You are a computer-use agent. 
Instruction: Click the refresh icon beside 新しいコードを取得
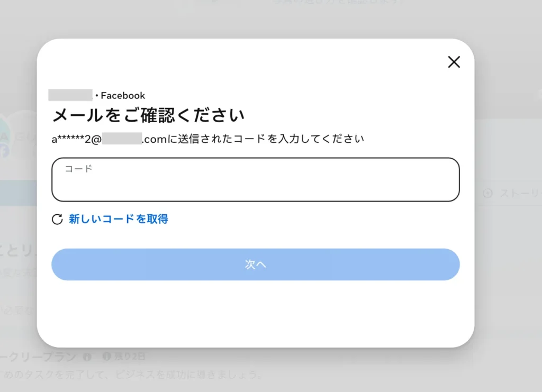coord(57,219)
